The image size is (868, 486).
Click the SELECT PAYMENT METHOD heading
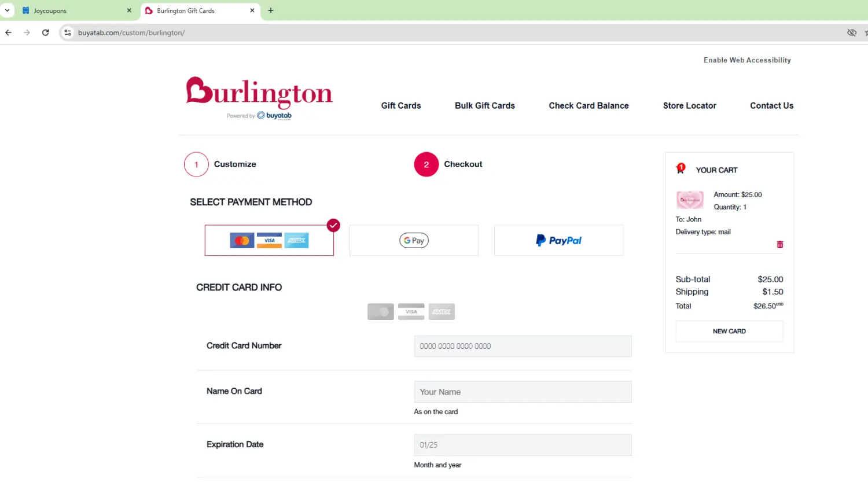coord(251,202)
